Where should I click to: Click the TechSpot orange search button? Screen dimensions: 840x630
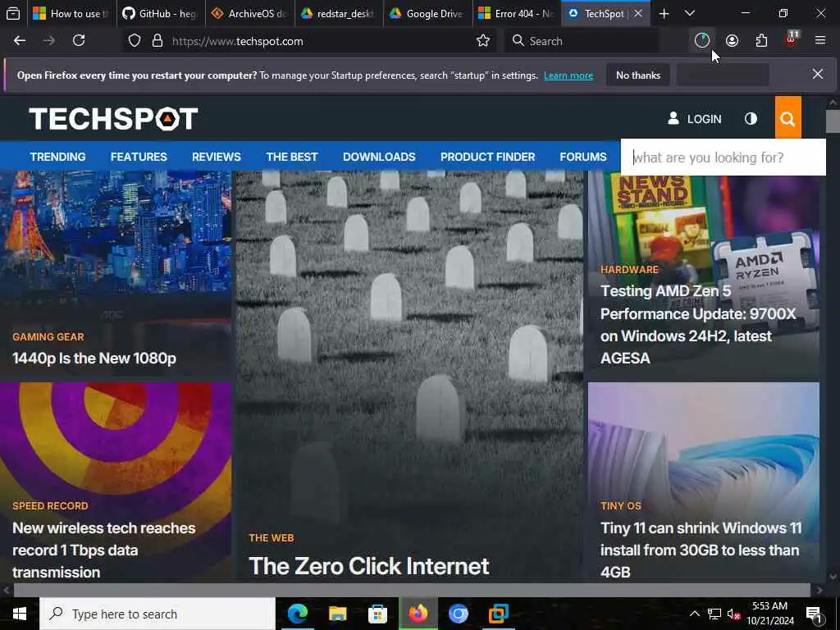click(x=788, y=118)
